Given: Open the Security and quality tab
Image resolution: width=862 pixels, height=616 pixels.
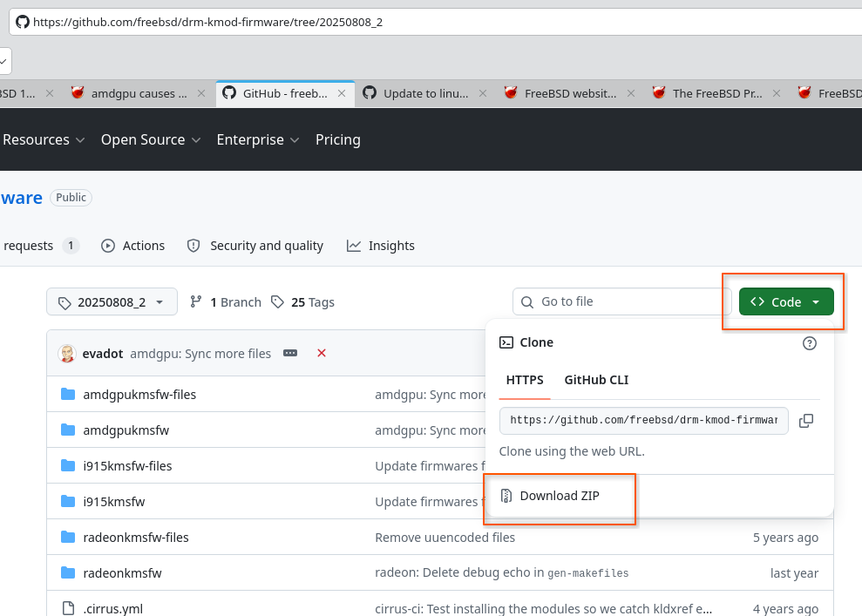Looking at the screenshot, I should pos(255,246).
